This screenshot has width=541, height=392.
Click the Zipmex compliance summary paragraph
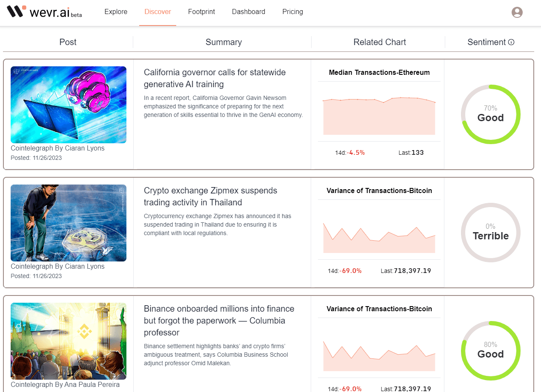click(218, 224)
